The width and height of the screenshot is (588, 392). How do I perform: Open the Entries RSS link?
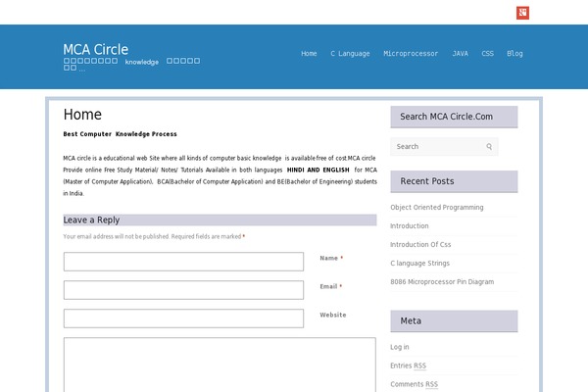click(408, 366)
